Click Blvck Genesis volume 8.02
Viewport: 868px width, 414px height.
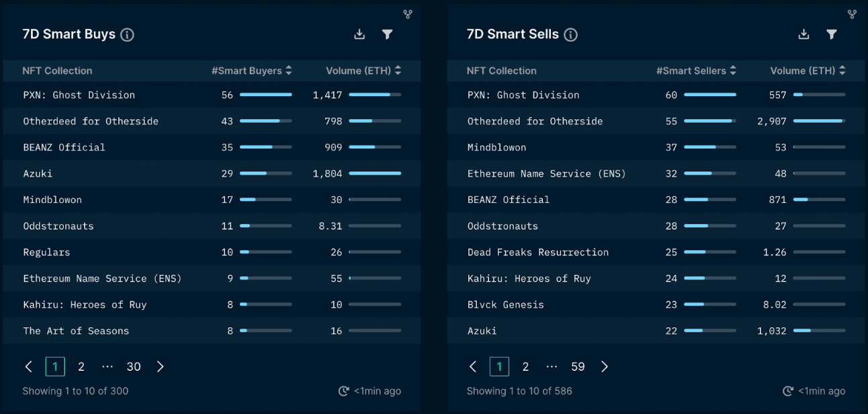point(775,304)
